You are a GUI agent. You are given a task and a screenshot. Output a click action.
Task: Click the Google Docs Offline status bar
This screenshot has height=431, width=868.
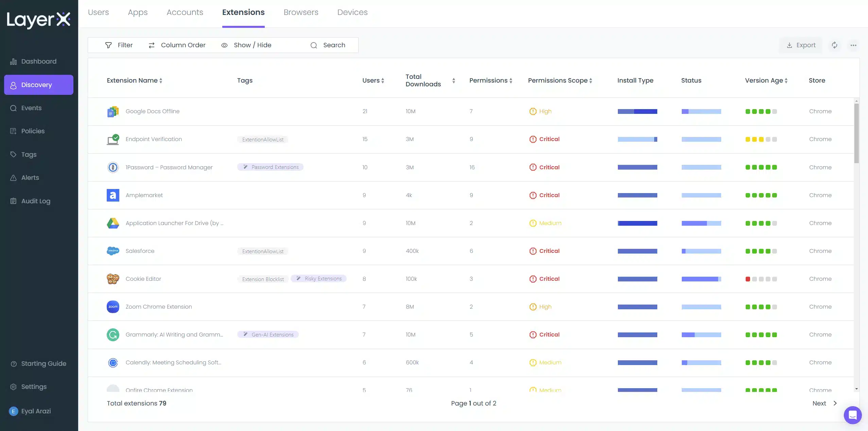coord(701,111)
